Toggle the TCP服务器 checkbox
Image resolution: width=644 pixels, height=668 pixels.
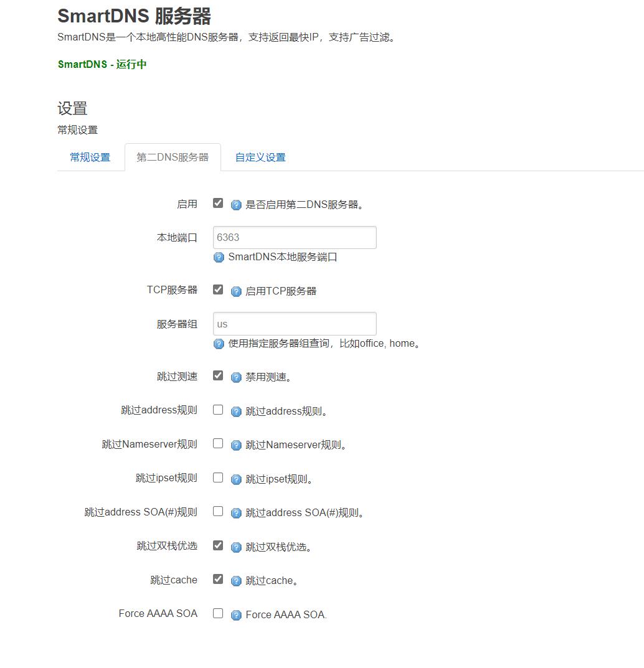(218, 289)
